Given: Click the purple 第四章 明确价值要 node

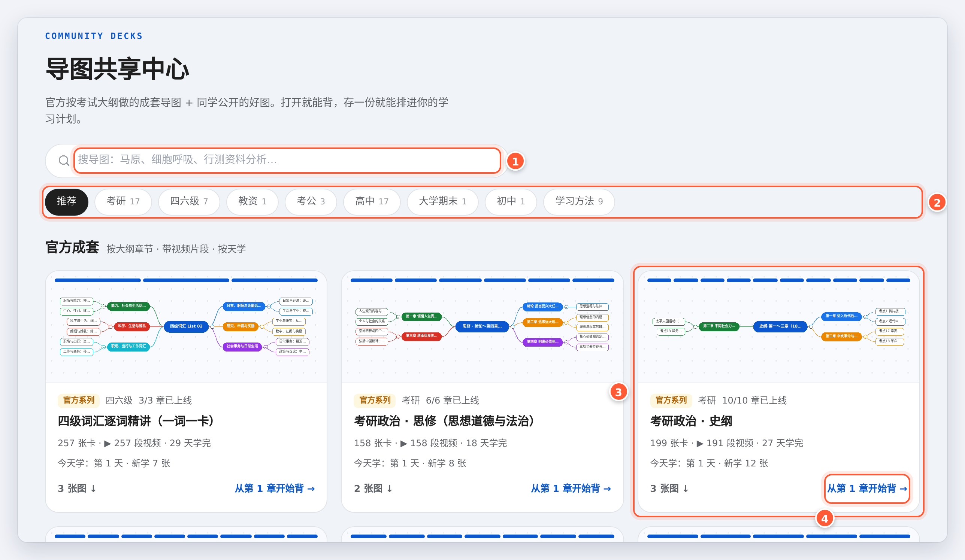Looking at the screenshot, I should [x=542, y=342].
